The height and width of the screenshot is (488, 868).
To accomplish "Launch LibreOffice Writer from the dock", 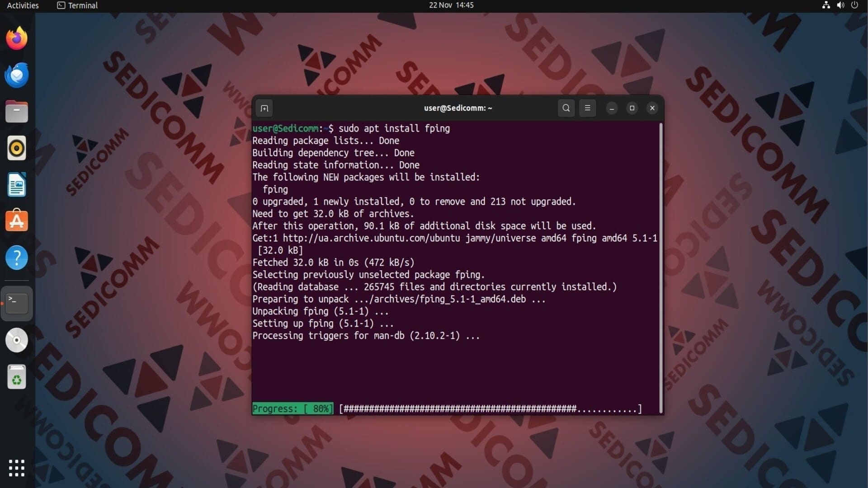I will (x=17, y=185).
